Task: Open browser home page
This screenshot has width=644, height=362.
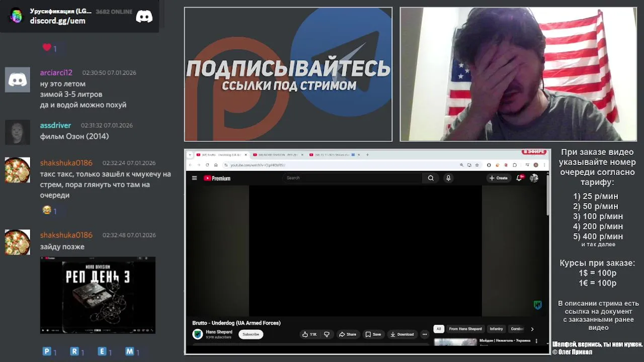Action: pyautogui.click(x=216, y=165)
